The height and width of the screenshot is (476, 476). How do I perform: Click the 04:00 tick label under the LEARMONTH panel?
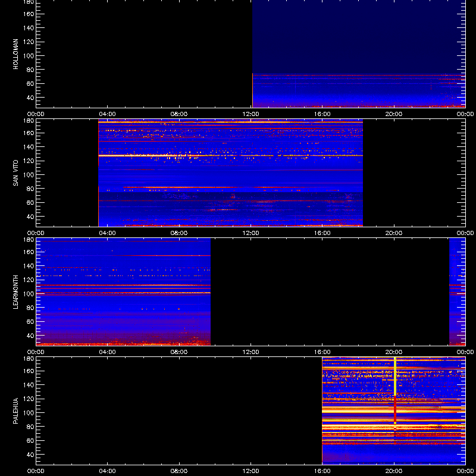pos(108,352)
